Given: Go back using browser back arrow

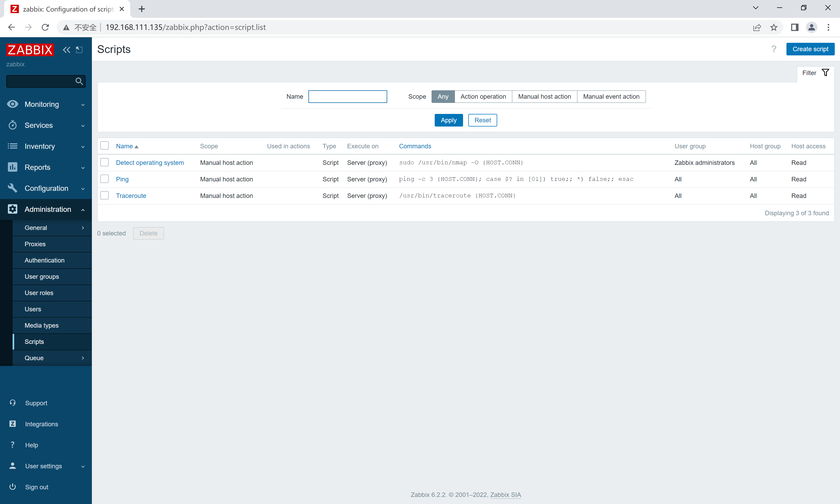Looking at the screenshot, I should click(12, 27).
